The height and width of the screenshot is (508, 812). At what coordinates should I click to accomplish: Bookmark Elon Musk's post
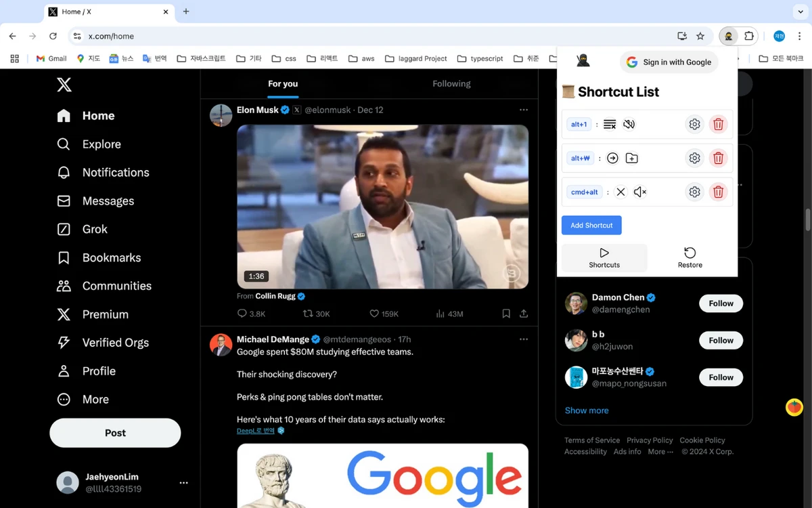506,314
